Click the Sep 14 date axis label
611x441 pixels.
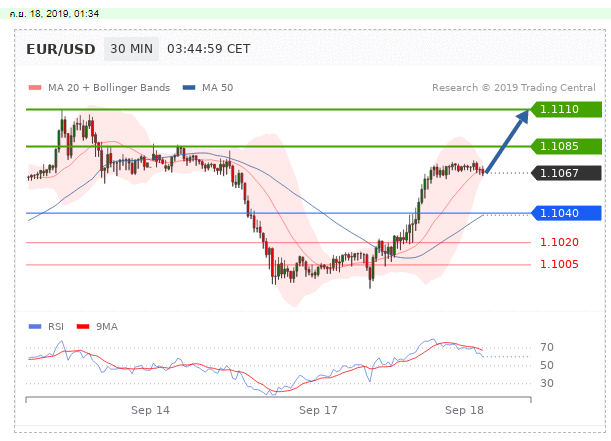click(x=150, y=410)
